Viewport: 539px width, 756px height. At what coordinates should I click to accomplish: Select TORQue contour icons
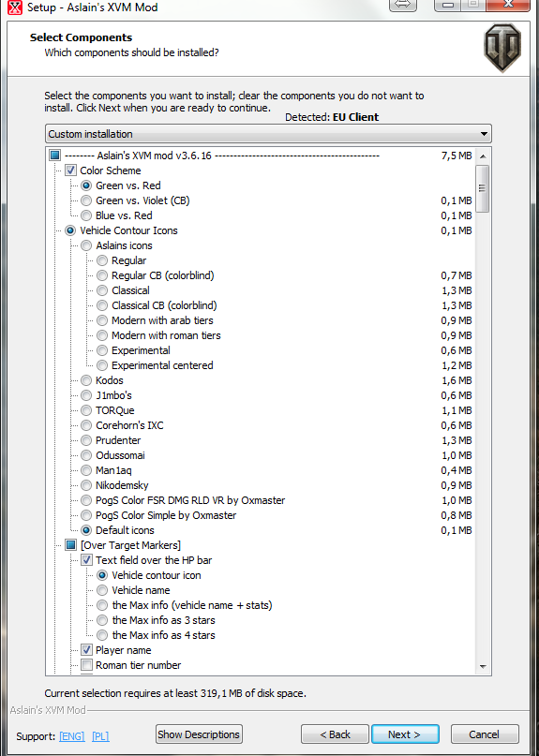[x=86, y=410]
